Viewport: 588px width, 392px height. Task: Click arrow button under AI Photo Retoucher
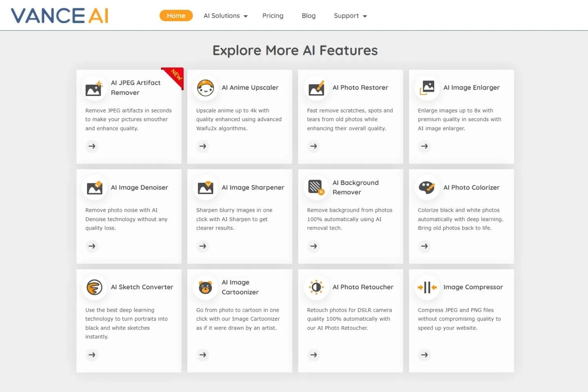pos(314,355)
